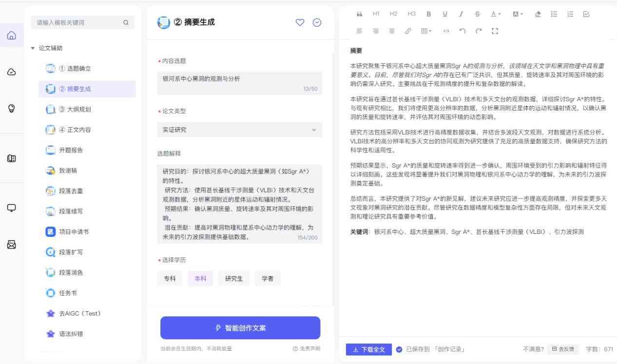Open the chat bubble icon in left sidebar
Viewport: 617px width, 364px height.
(12, 208)
